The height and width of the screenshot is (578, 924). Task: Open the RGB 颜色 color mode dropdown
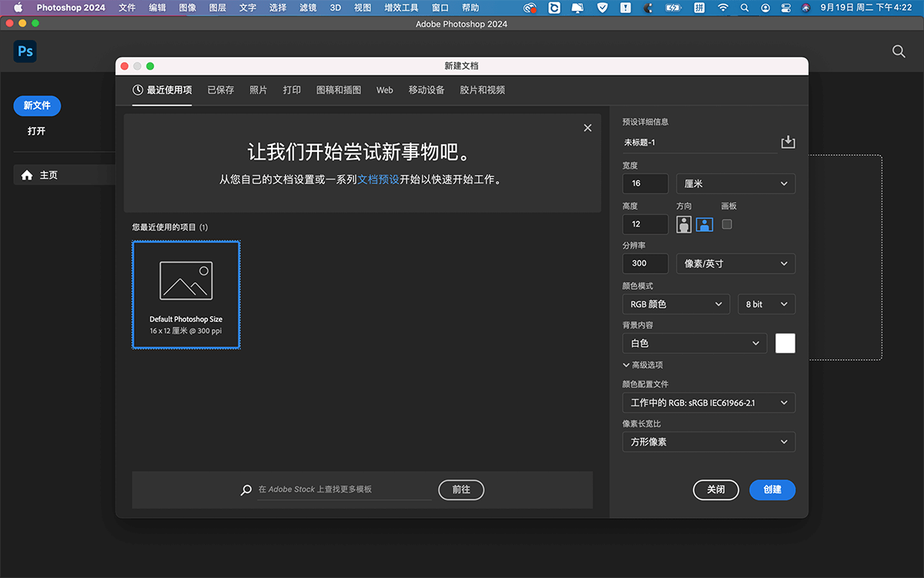[676, 304]
